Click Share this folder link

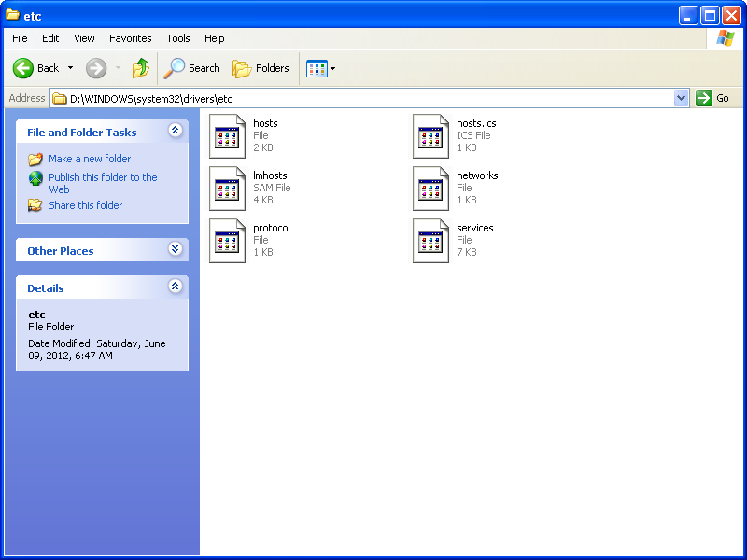click(85, 205)
